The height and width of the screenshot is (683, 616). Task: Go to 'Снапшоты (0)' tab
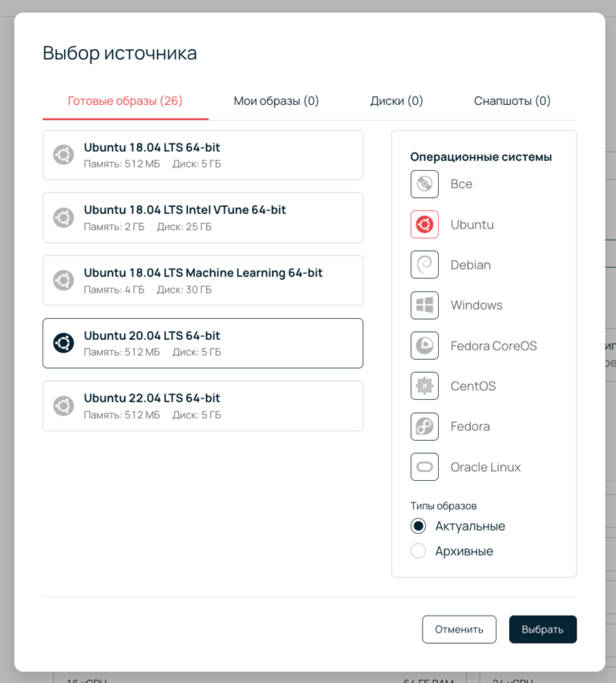tap(512, 101)
